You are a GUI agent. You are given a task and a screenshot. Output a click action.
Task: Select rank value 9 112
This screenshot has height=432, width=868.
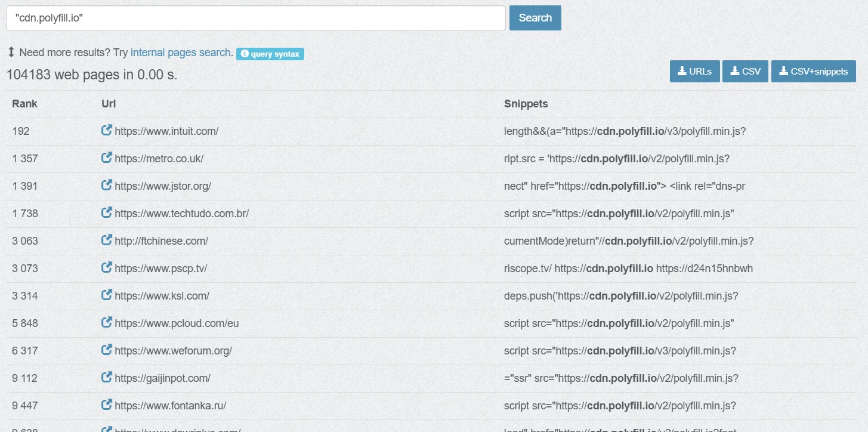coord(24,378)
